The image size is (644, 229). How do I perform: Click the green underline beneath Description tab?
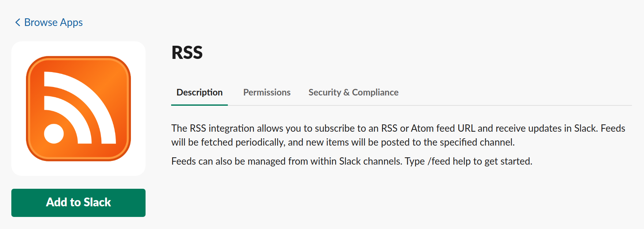[199, 105]
